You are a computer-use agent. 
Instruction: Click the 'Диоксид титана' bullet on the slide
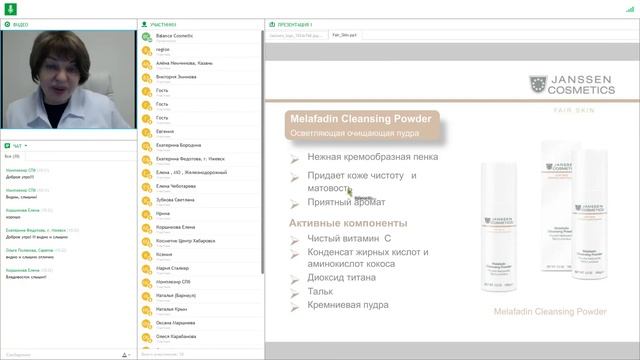pyautogui.click(x=342, y=278)
